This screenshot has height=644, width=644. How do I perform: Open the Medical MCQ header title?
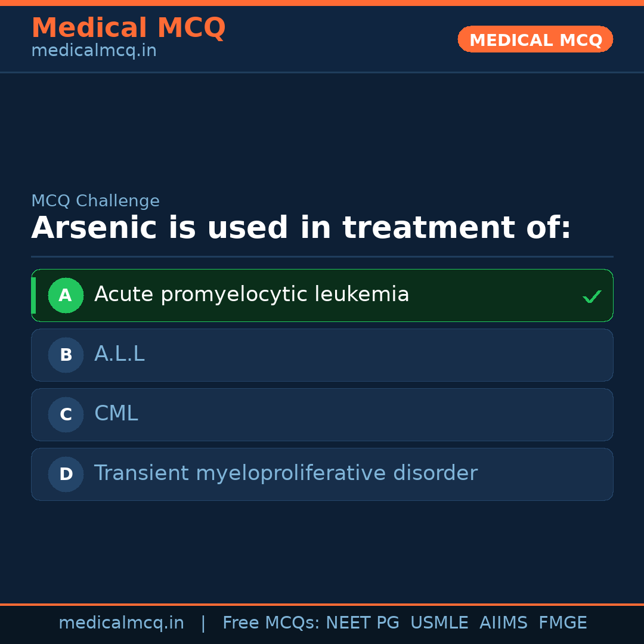pos(128,28)
